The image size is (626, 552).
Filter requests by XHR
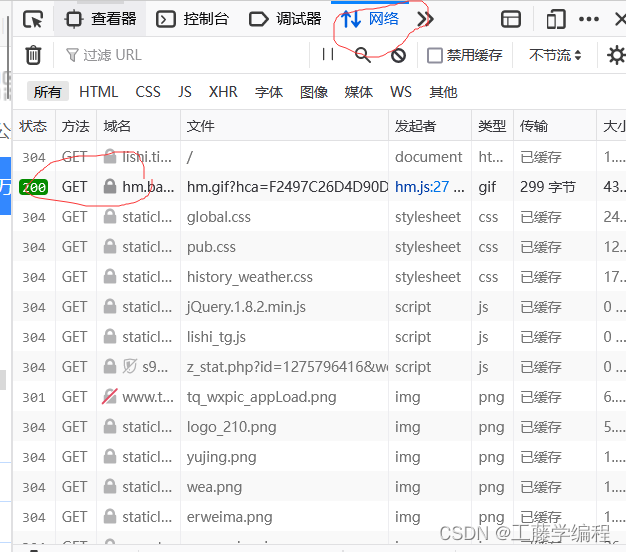[x=223, y=92]
